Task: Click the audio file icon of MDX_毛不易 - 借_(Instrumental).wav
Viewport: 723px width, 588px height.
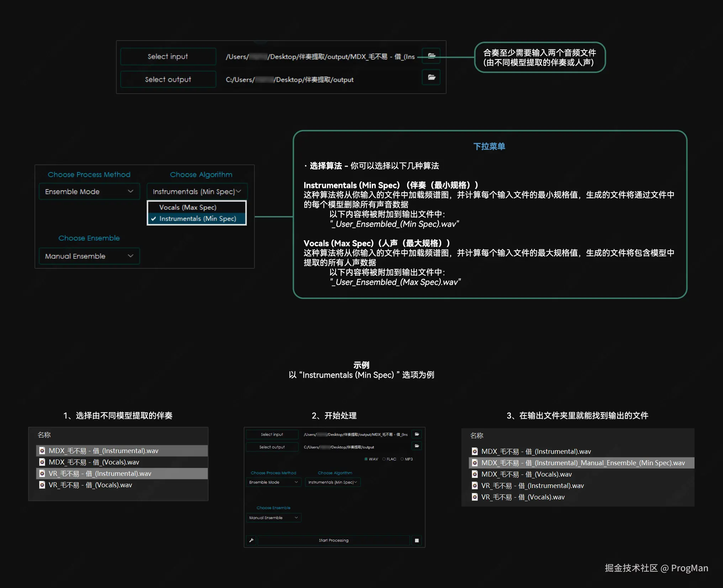Action: 42,451
